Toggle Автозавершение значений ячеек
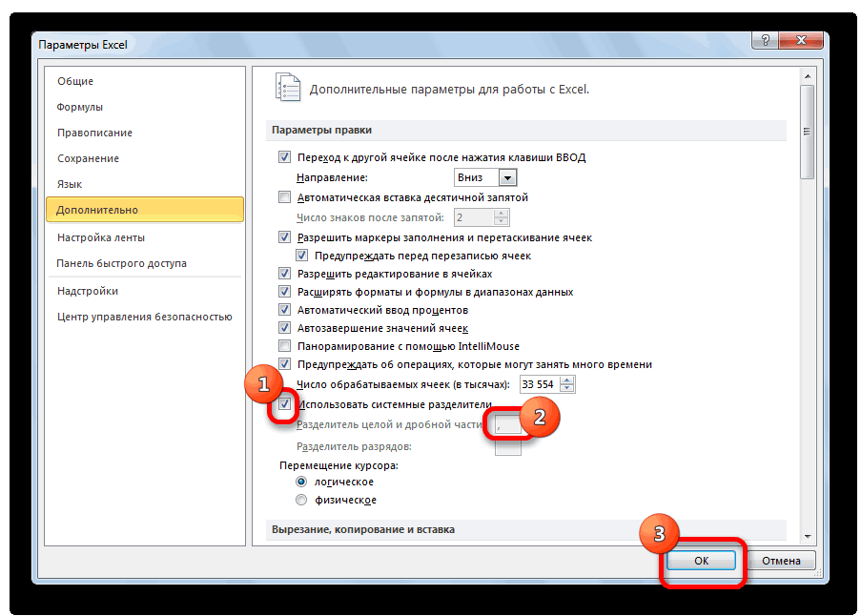 (x=284, y=328)
